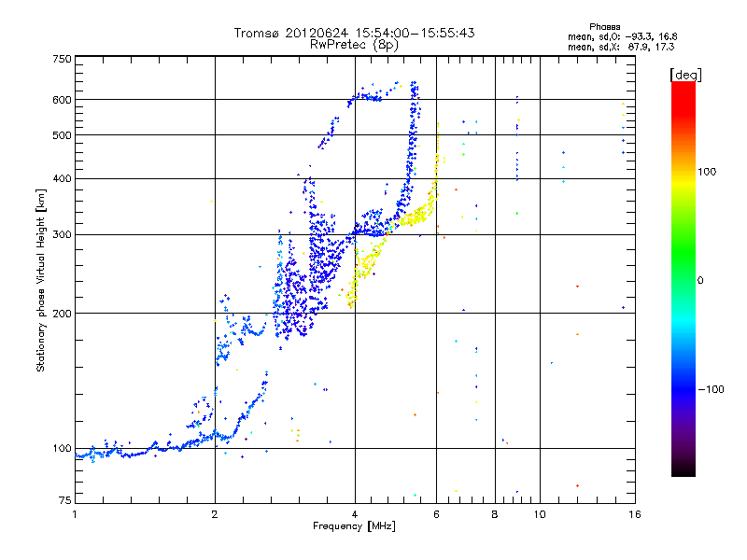Image resolution: width=747 pixels, height=560 pixels.
Task: Click the y-axis label '400'
Action: (62, 179)
